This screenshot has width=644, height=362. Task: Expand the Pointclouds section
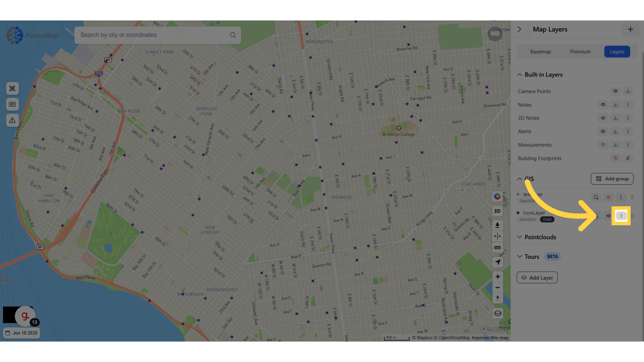click(x=520, y=237)
